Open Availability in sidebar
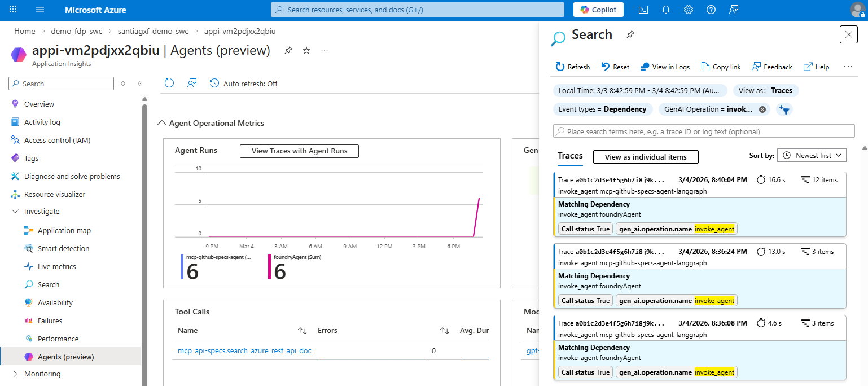Viewport: 868px width, 386px height. pyautogui.click(x=55, y=302)
